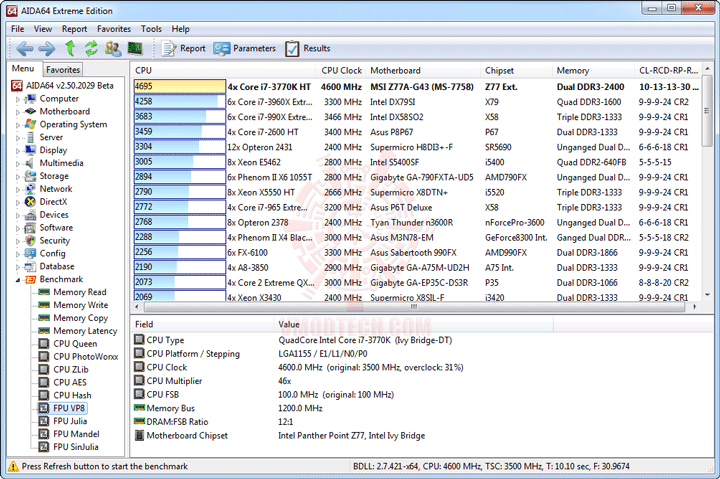Expand the Network tree node
Screen dimensions: 720x479
(x=18, y=189)
